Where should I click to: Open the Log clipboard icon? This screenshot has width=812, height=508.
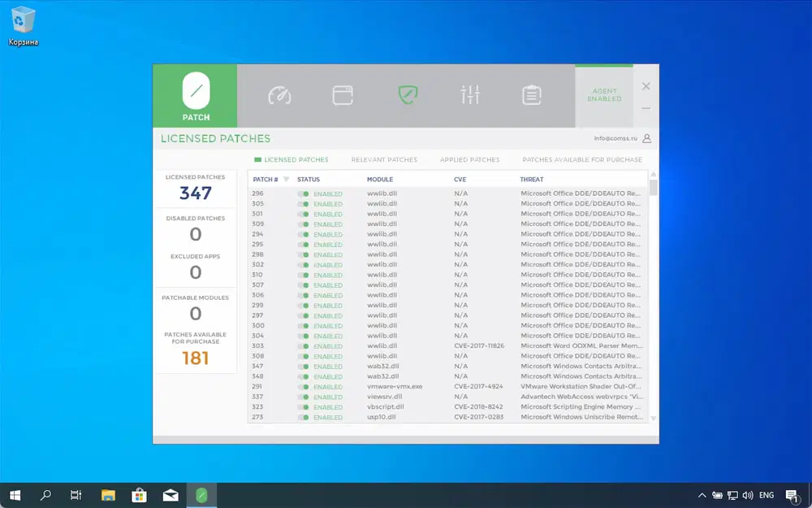(532, 95)
